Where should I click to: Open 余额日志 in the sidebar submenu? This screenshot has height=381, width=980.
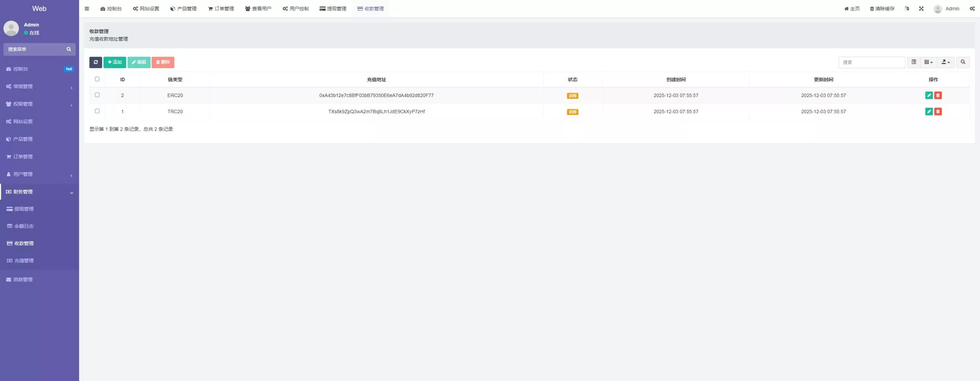39,226
